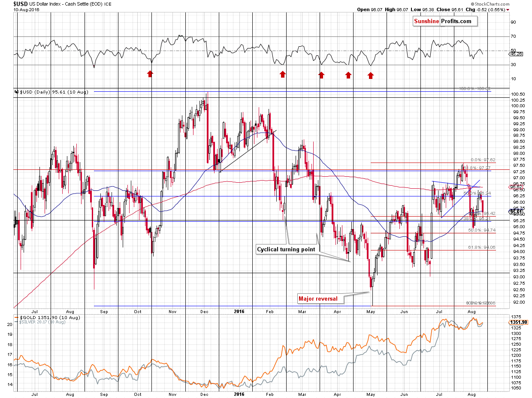Screen dimensions: 532x398
Task: Click the Sunshine Profits.com logo box
Action: coord(445,21)
